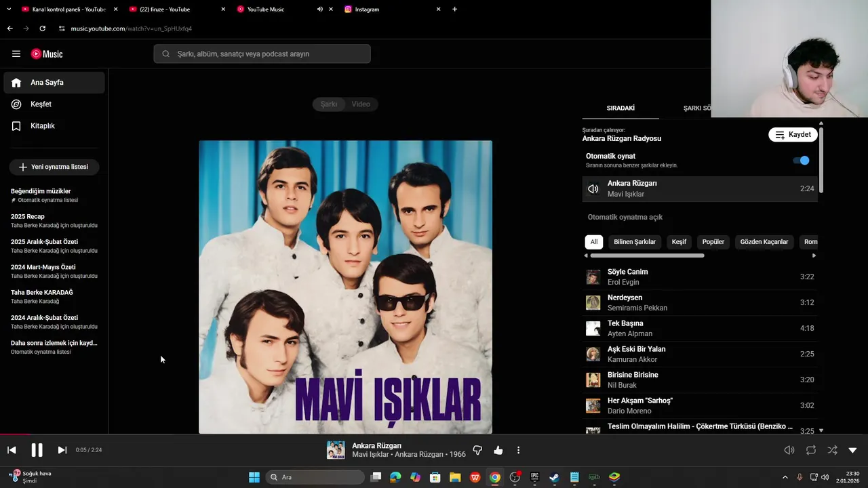Open the 2025 Recap playlist
Viewport: 868px width, 488px height.
click(54, 220)
